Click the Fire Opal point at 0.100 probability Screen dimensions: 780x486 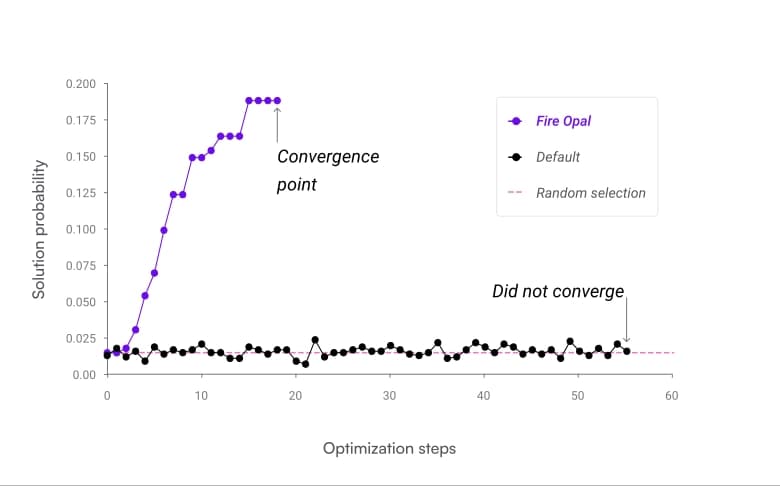click(x=164, y=230)
